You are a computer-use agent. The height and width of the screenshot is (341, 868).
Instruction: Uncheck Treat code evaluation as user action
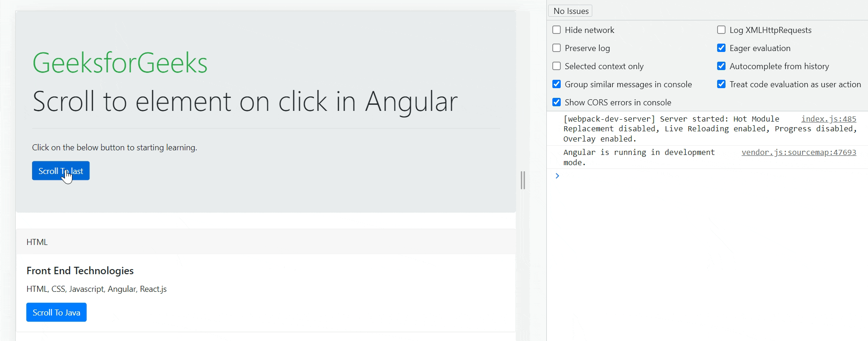[x=721, y=84]
